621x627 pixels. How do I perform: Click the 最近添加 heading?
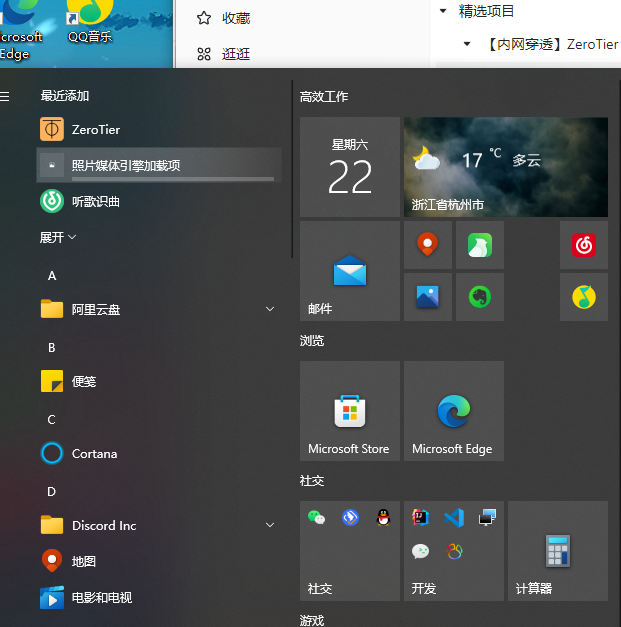point(64,96)
